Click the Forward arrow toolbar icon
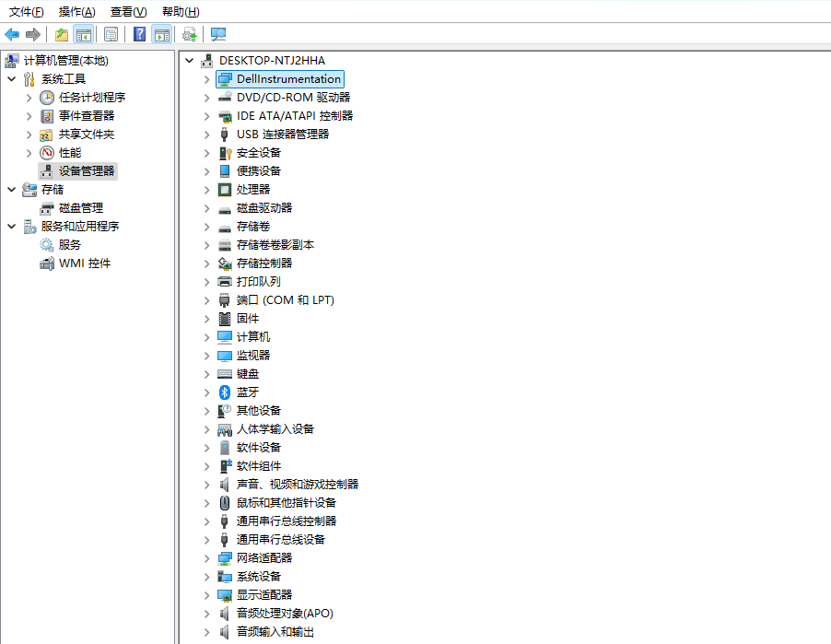The height and width of the screenshot is (644, 831). [33, 34]
